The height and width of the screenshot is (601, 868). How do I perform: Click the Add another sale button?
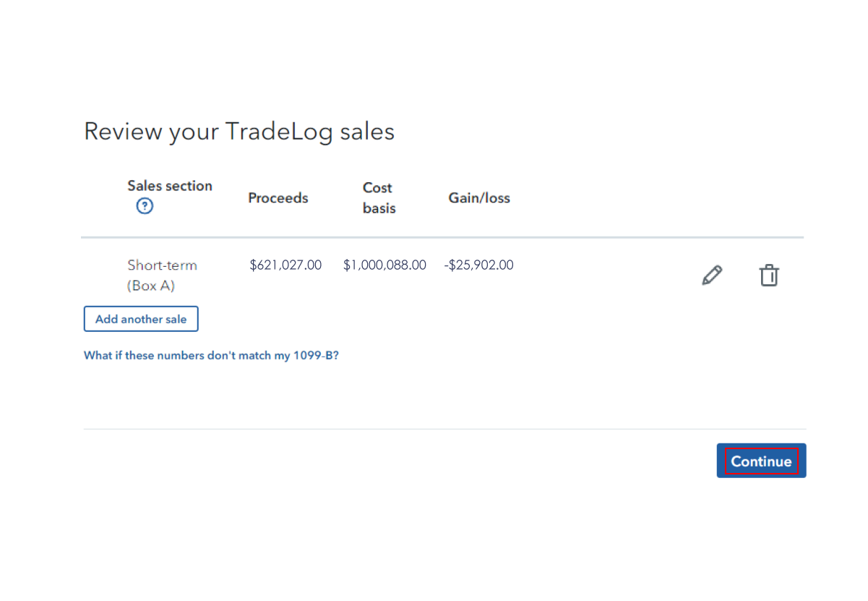pos(141,319)
